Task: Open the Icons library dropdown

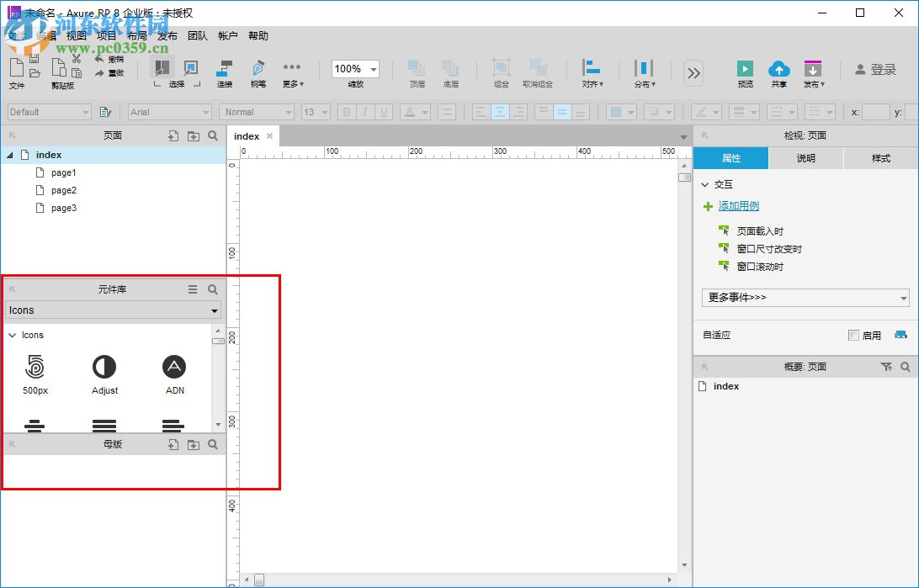Action: tap(213, 310)
